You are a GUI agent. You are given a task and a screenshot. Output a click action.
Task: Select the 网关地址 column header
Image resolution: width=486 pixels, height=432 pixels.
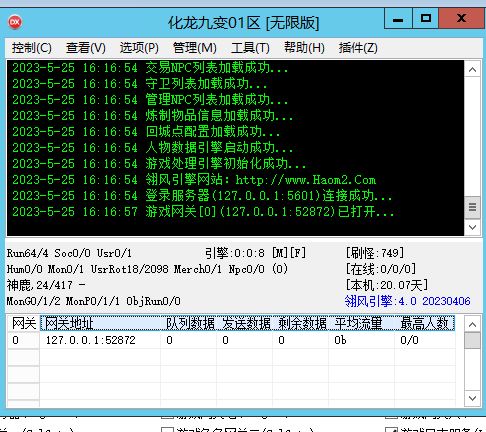[100, 323]
